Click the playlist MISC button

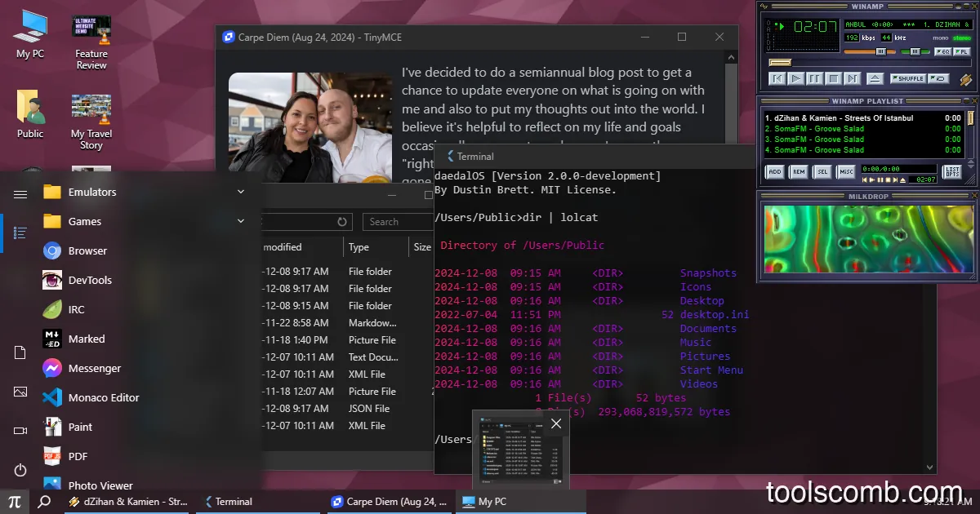846,171
